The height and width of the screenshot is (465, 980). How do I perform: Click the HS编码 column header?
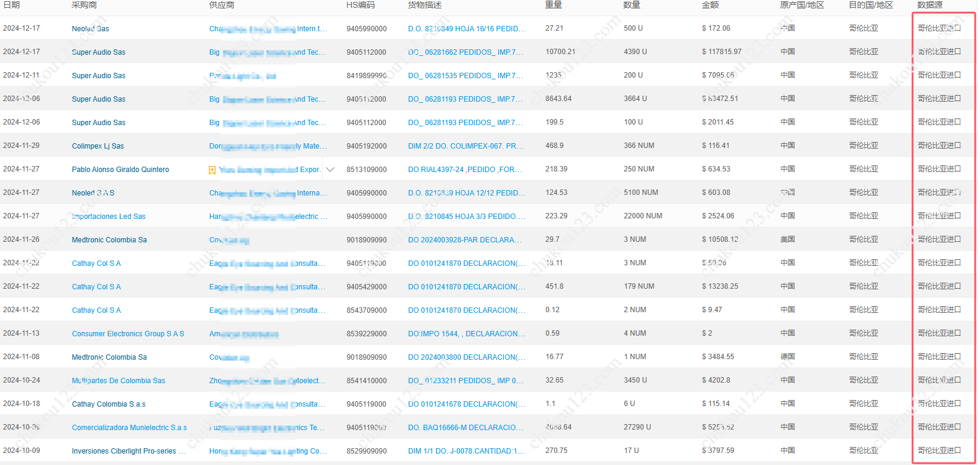(x=361, y=5)
